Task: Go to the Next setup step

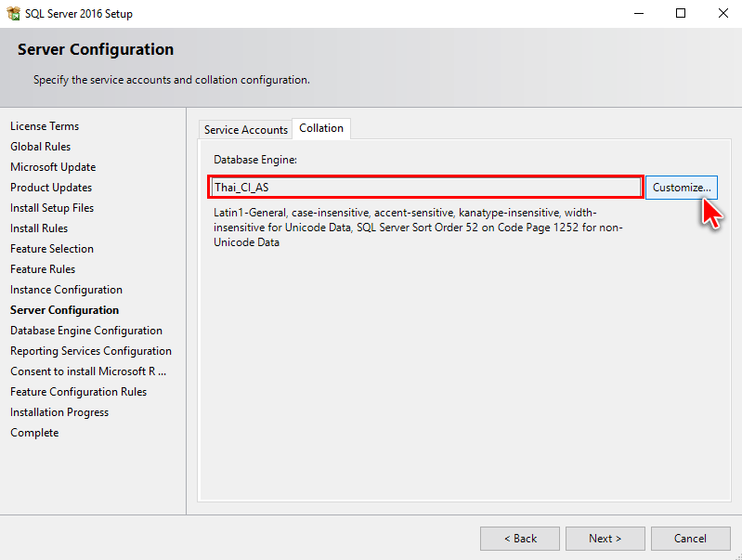Action: pos(605,539)
